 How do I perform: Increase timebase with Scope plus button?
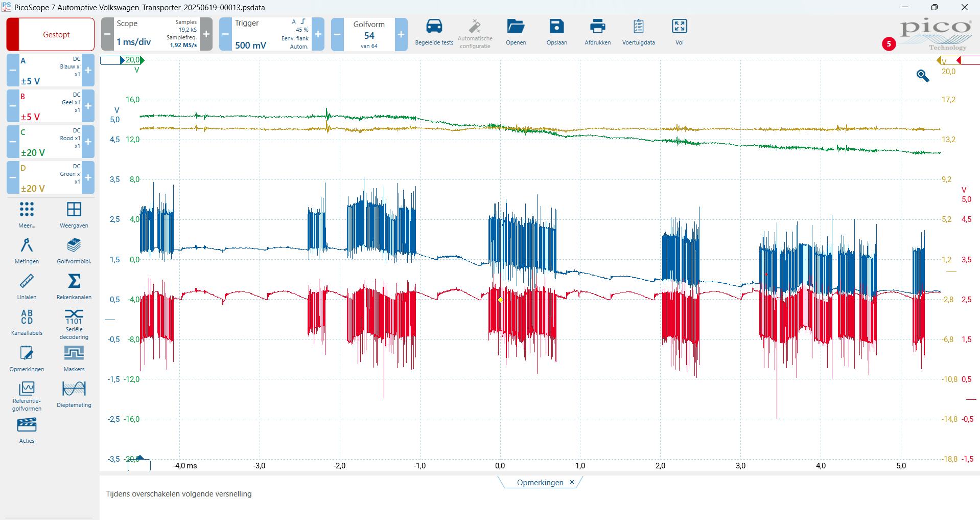[x=206, y=35]
